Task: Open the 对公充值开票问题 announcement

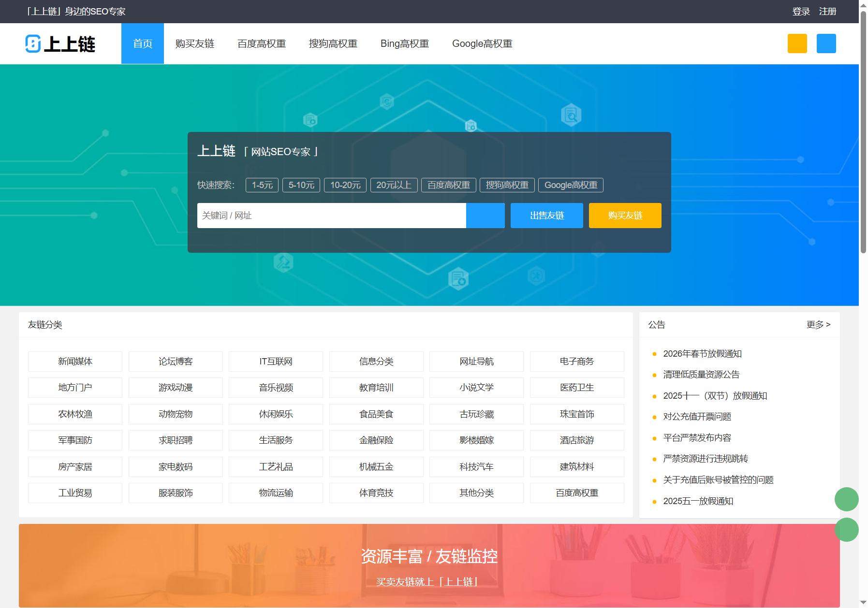Action: point(697,417)
